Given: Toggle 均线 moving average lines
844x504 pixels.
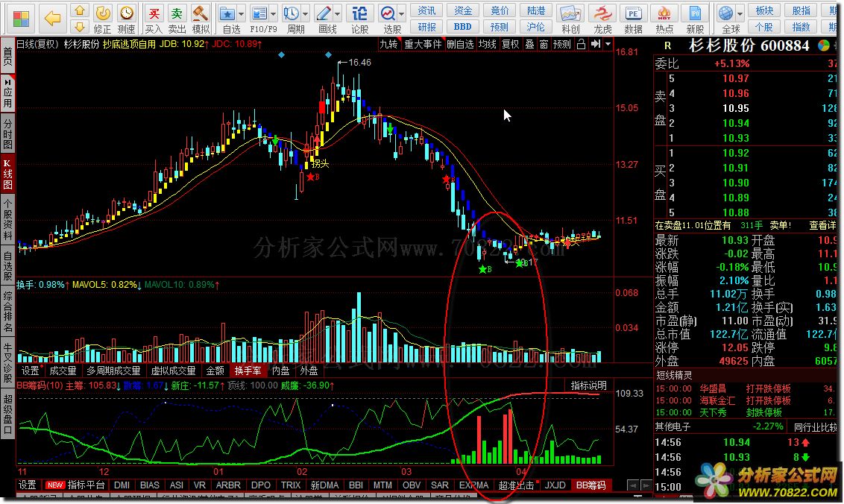Looking at the screenshot, I should 487,44.
